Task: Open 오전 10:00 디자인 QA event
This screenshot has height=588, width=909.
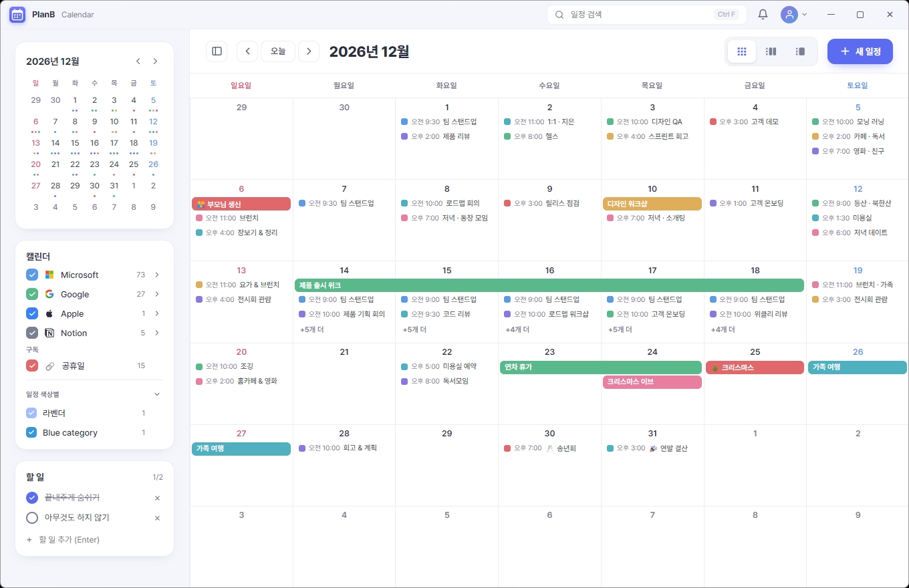Action: tap(652, 122)
